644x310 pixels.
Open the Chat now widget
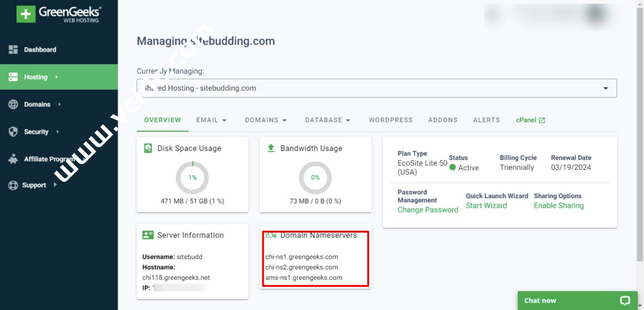coord(577,301)
